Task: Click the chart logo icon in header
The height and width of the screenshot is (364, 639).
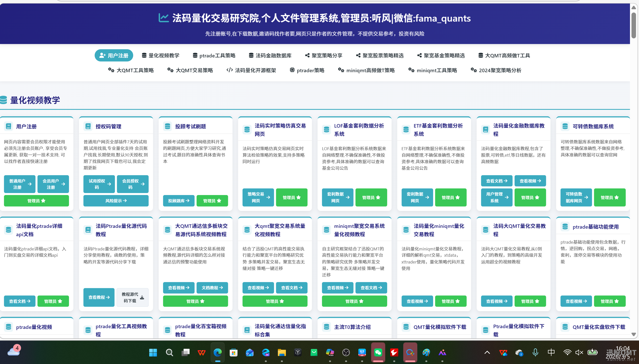Action: click(164, 18)
